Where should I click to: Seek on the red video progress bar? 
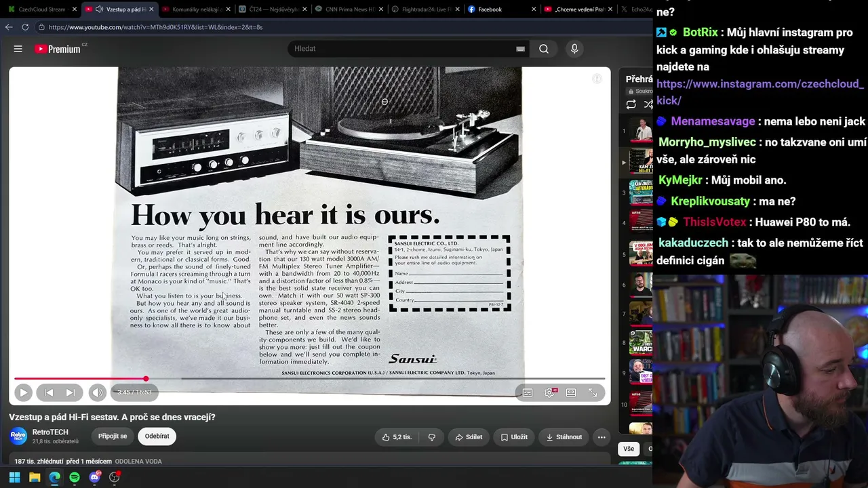click(x=309, y=379)
